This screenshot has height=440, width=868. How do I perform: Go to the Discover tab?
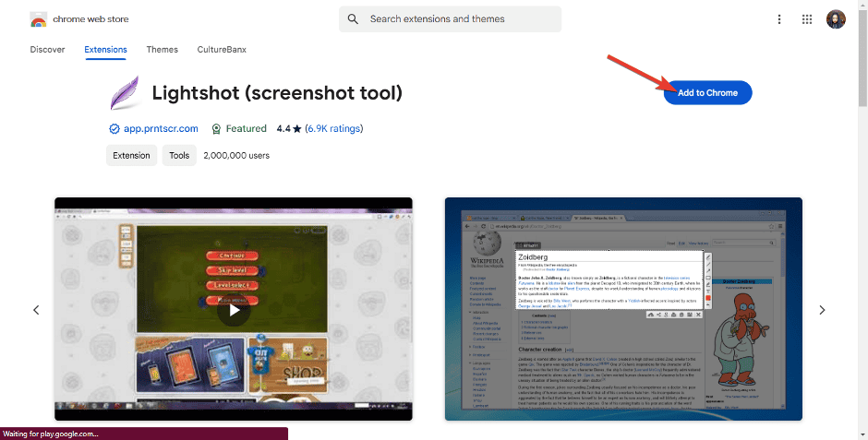pyautogui.click(x=47, y=49)
